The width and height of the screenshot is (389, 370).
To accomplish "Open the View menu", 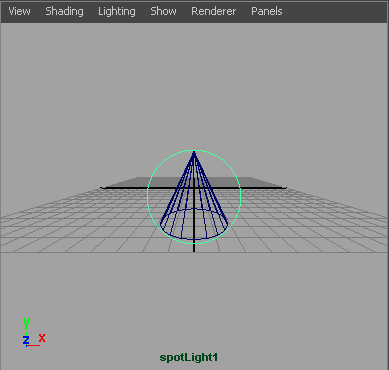I will (x=19, y=11).
